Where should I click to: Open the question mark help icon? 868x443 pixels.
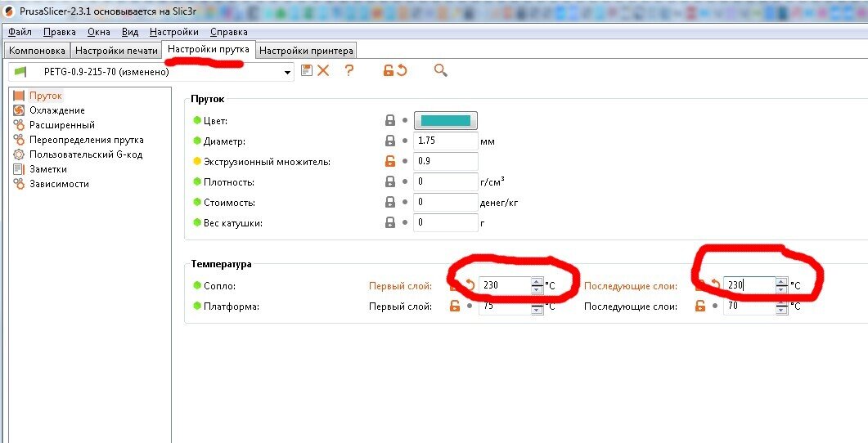pos(349,70)
